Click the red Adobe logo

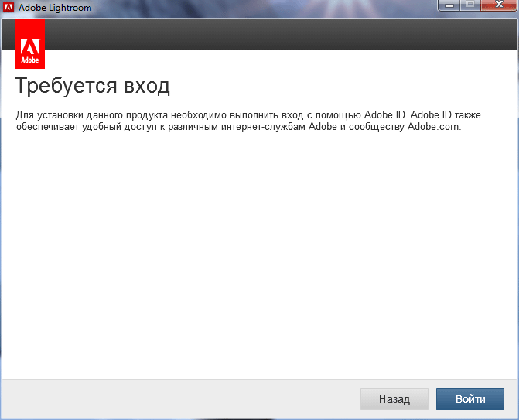point(29,45)
